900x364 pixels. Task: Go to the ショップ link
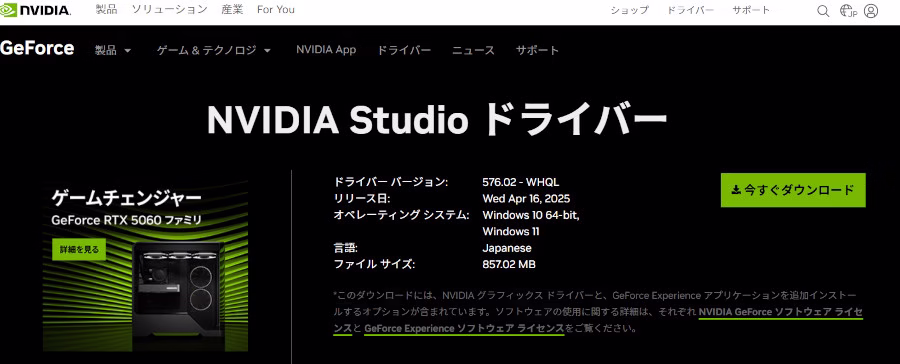point(629,10)
